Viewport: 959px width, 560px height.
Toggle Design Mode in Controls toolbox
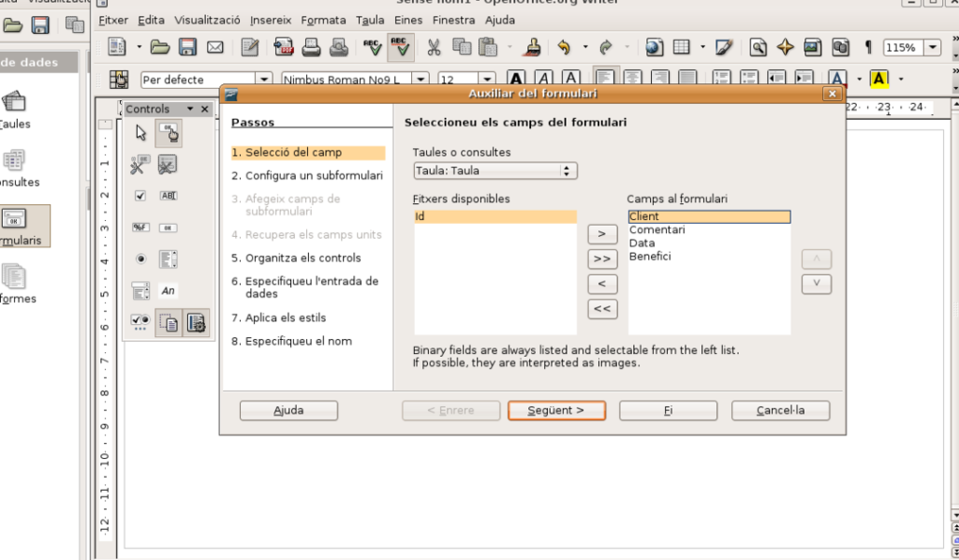[x=169, y=134]
